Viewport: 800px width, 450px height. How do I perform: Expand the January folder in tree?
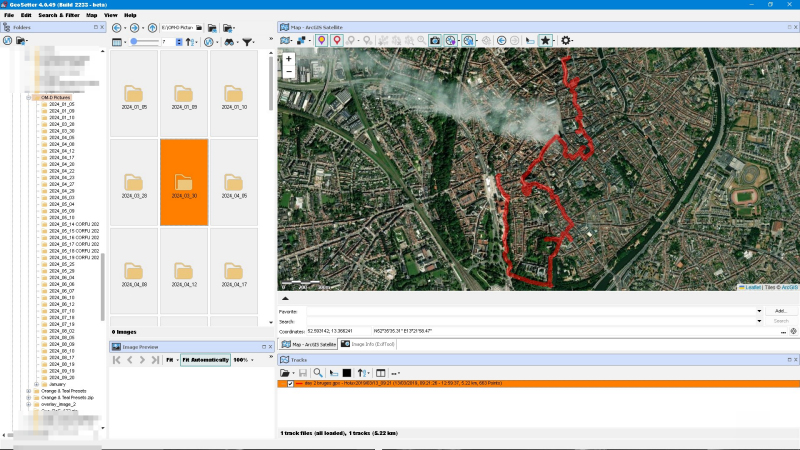pos(36,383)
